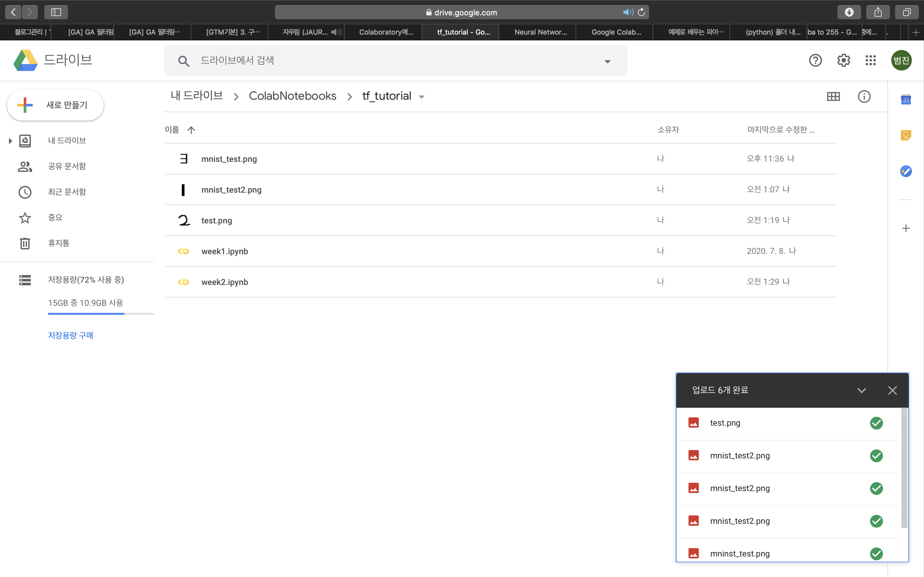Show folder details info icon
This screenshot has width=924, height=577.
pos(864,96)
